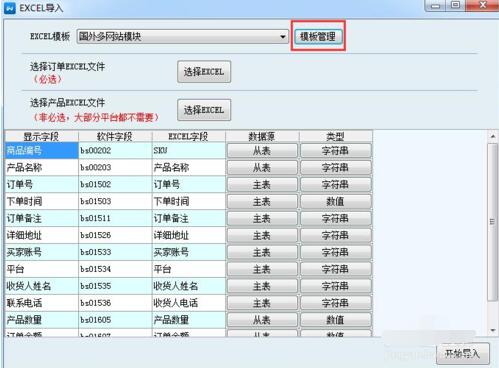
Task: Click the bs01605 cell
Action: (115, 320)
